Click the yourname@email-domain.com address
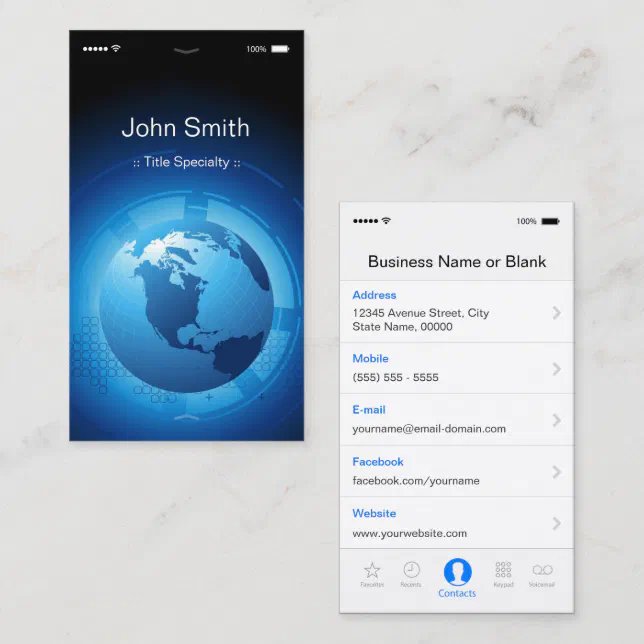 [429, 429]
